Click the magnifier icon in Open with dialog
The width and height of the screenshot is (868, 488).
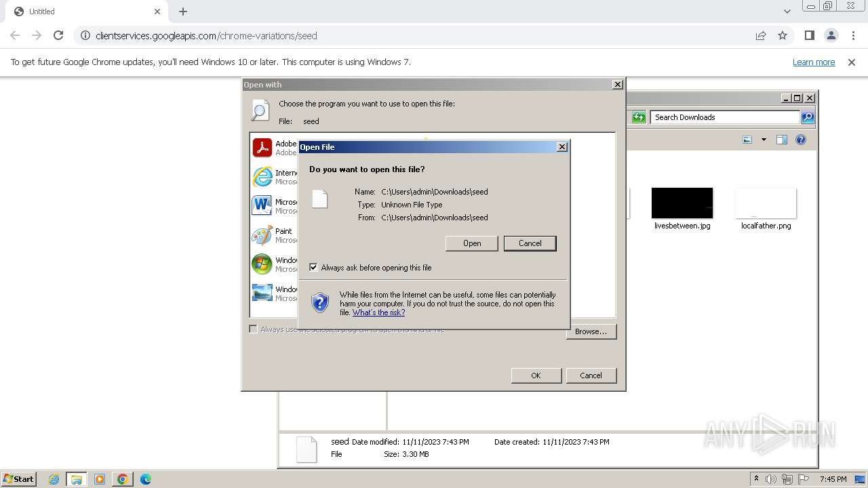pos(260,110)
